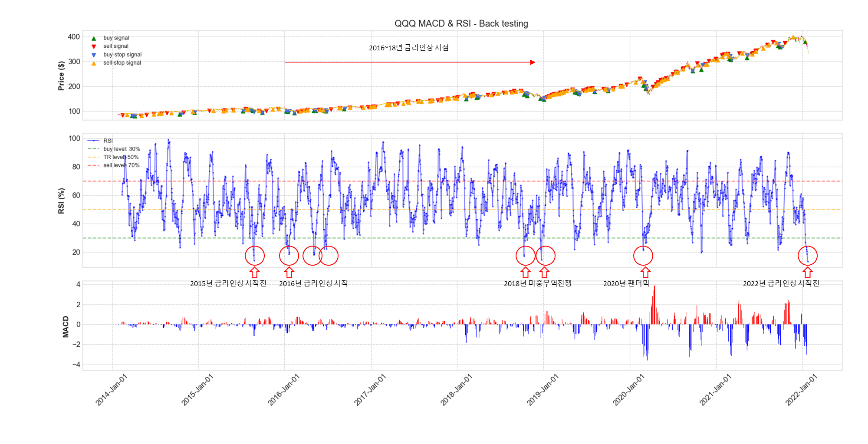
Task: Click the 100 tick on RSI axis
Action: 74,138
